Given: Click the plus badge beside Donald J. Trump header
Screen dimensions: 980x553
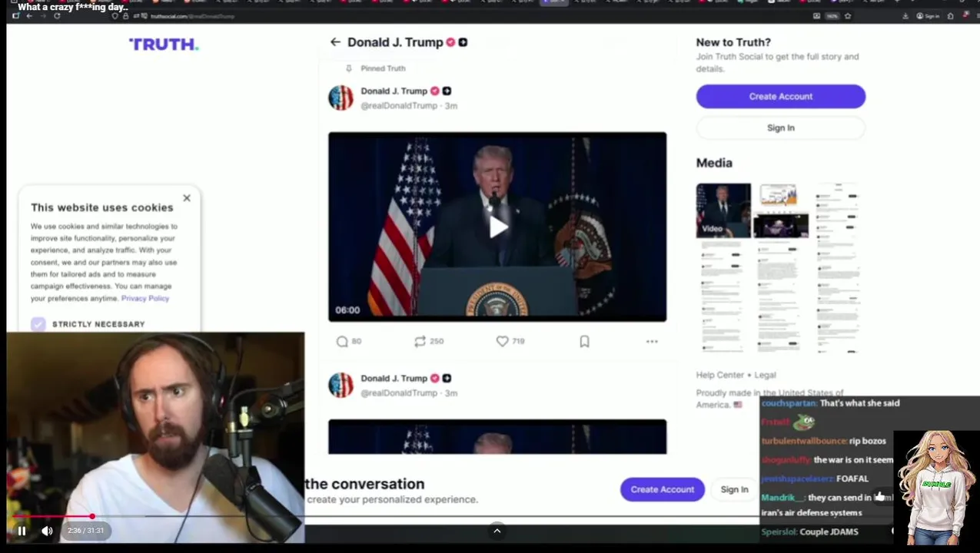Looking at the screenshot, I should [x=463, y=42].
